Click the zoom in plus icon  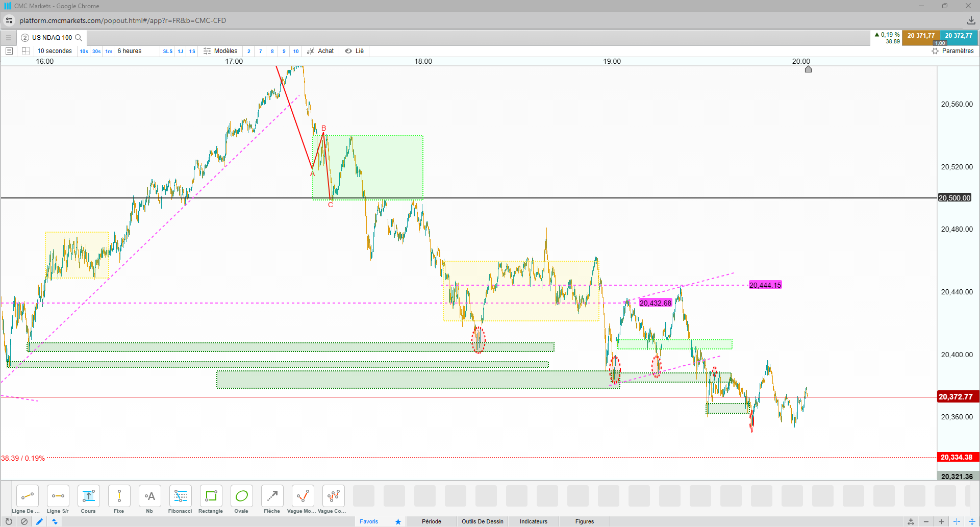point(941,521)
